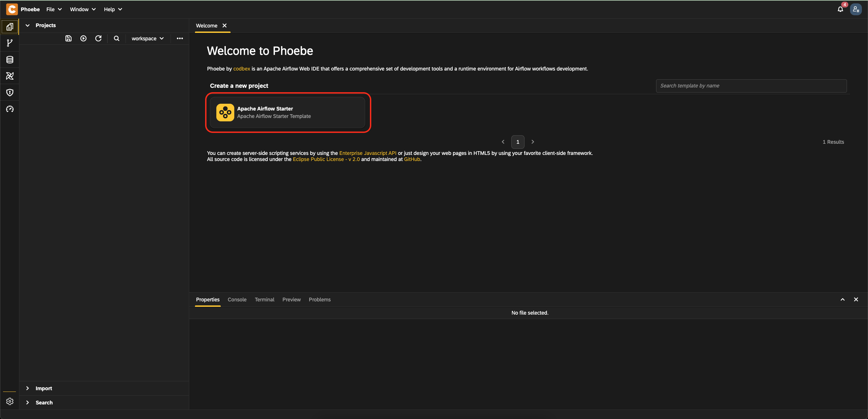The height and width of the screenshot is (419, 868).
Task: Open the Security shield perspective icon
Action: (x=10, y=93)
